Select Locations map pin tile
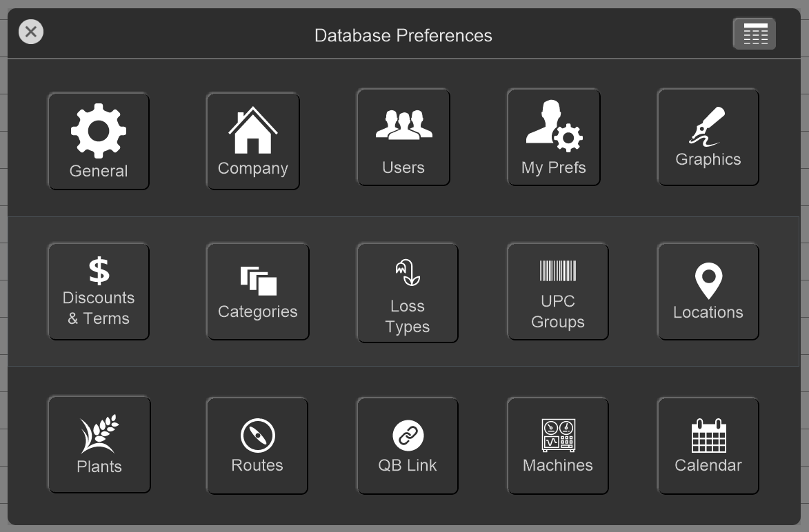The image size is (809, 532). (x=708, y=291)
